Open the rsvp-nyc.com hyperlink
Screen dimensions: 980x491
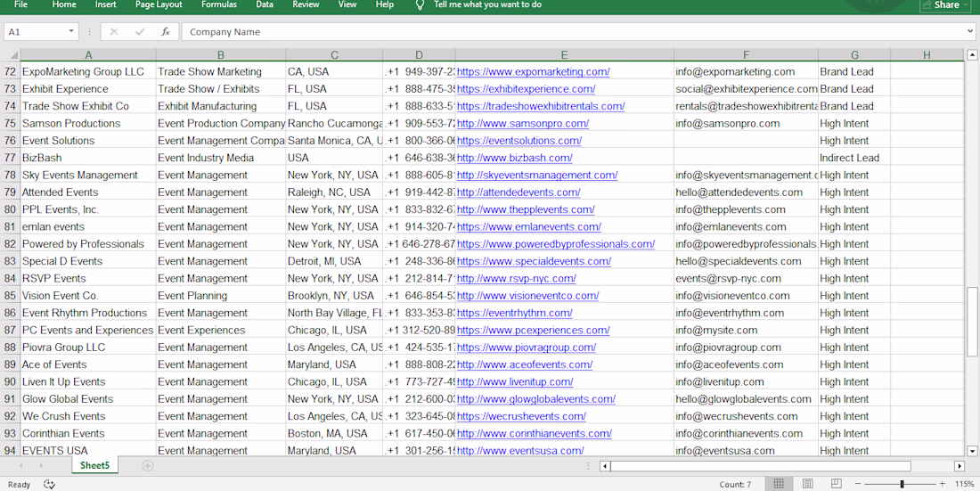tap(516, 278)
